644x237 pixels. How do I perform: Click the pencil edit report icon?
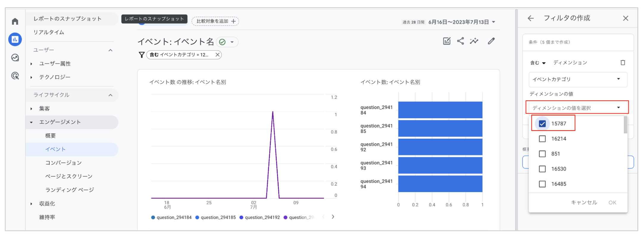point(491,41)
